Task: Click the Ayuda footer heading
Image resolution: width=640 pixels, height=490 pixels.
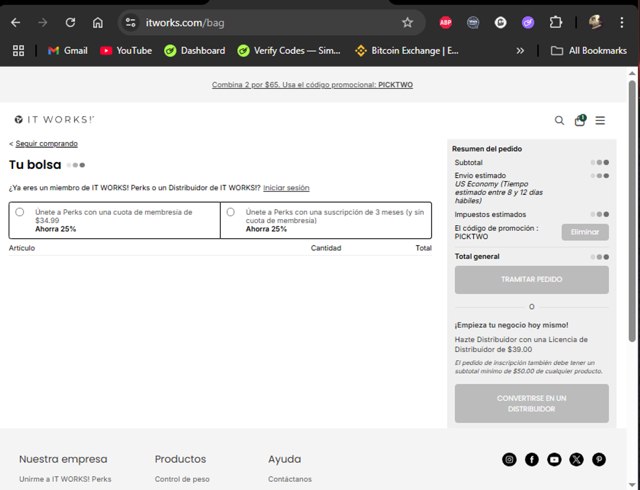Action: (x=284, y=459)
